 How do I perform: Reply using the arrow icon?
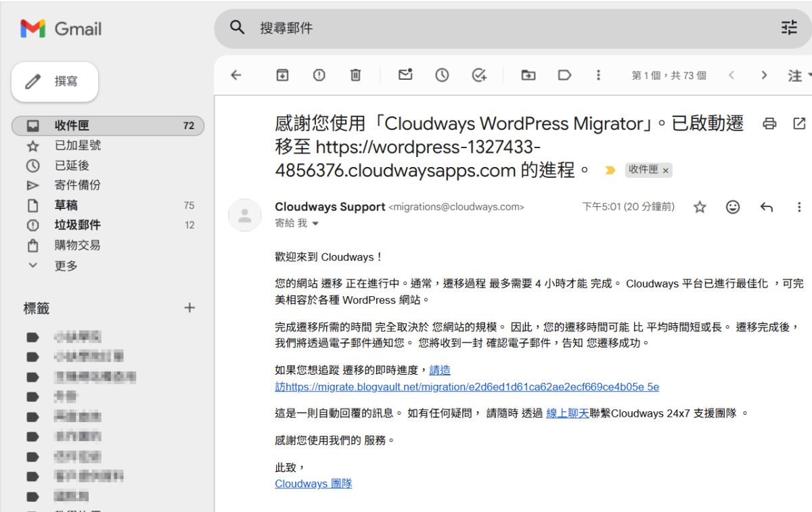[766, 207]
